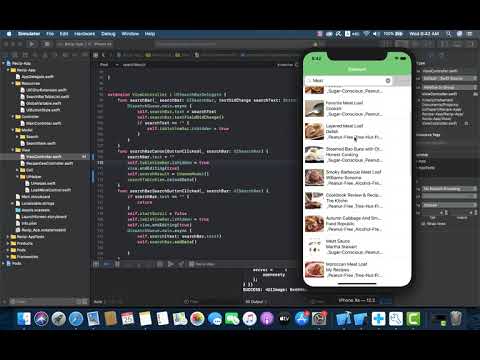Click Simulate Location arrow in debug bar

pos(181,264)
